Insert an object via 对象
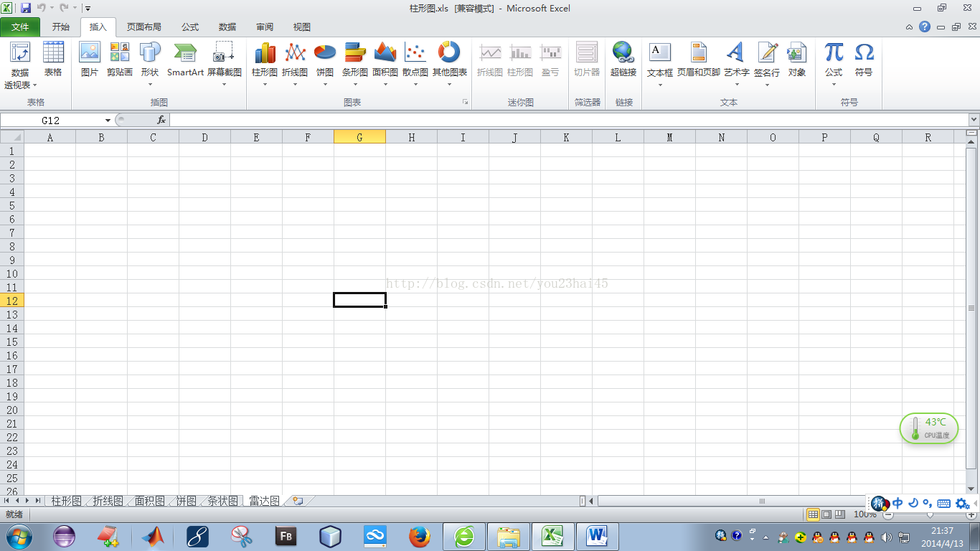Viewport: 980px width, 551px height. tap(797, 60)
